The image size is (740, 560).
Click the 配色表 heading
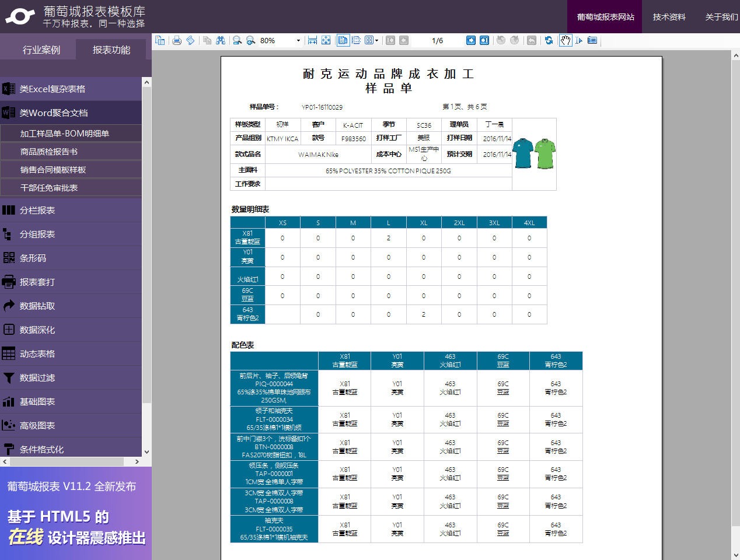(243, 345)
